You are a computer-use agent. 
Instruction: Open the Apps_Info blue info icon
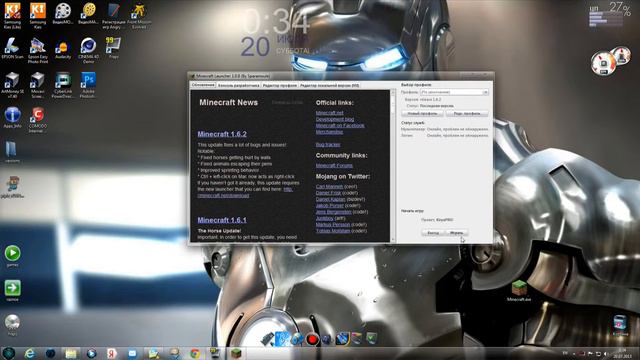click(12, 118)
